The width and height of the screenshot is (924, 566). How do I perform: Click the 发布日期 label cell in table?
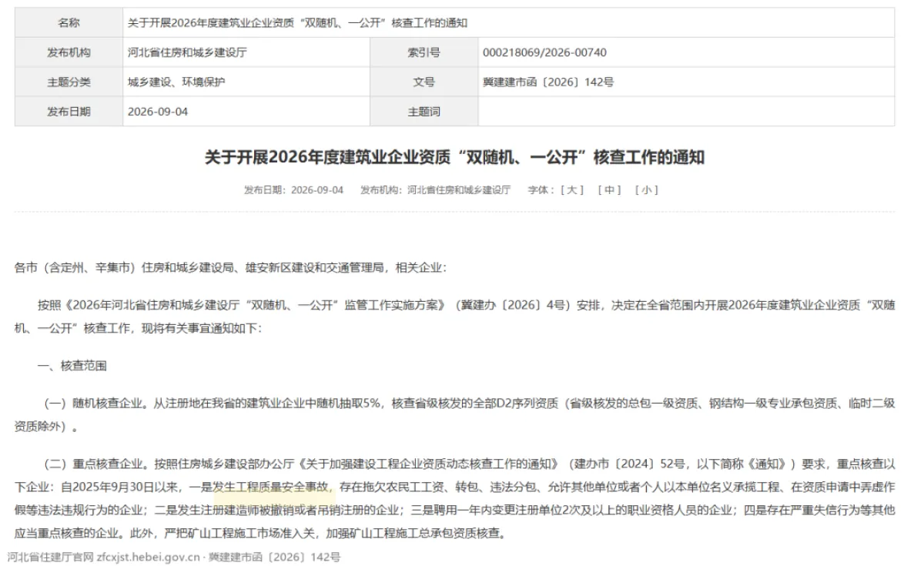pos(69,112)
